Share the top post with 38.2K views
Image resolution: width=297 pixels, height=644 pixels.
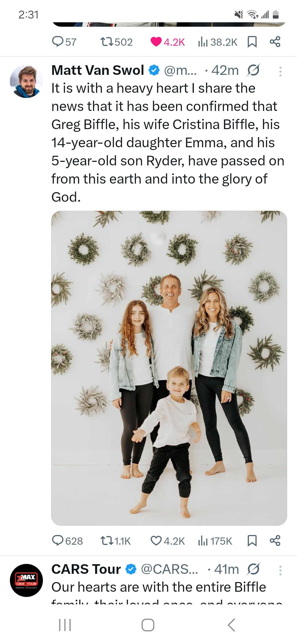(x=275, y=42)
